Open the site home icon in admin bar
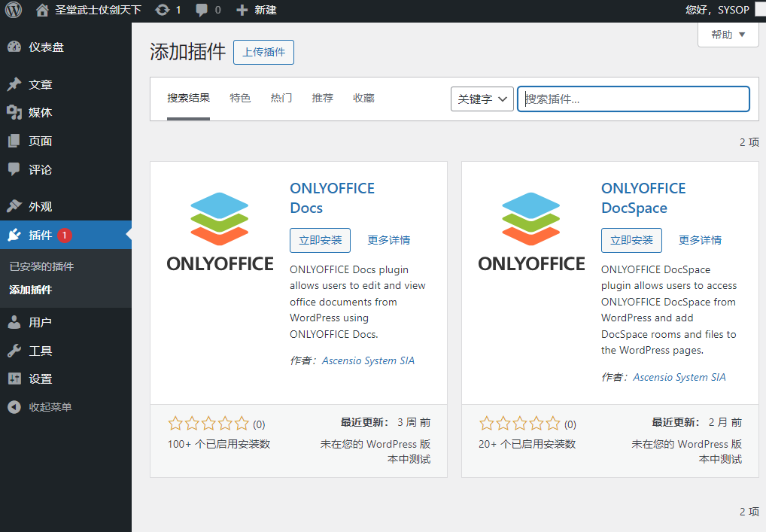766x532 pixels. (x=42, y=10)
